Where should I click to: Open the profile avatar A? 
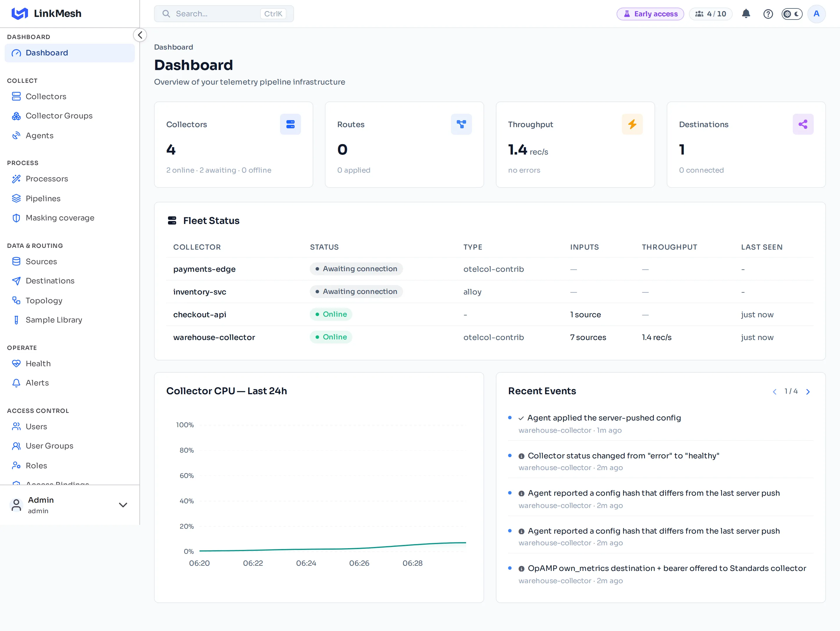tap(816, 14)
